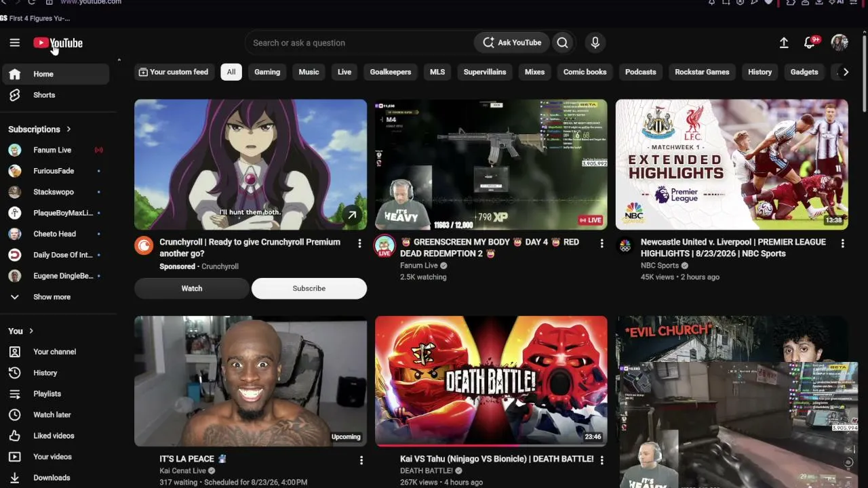The image size is (868, 488).
Task: Select the Gaming filter chip
Action: point(267,72)
